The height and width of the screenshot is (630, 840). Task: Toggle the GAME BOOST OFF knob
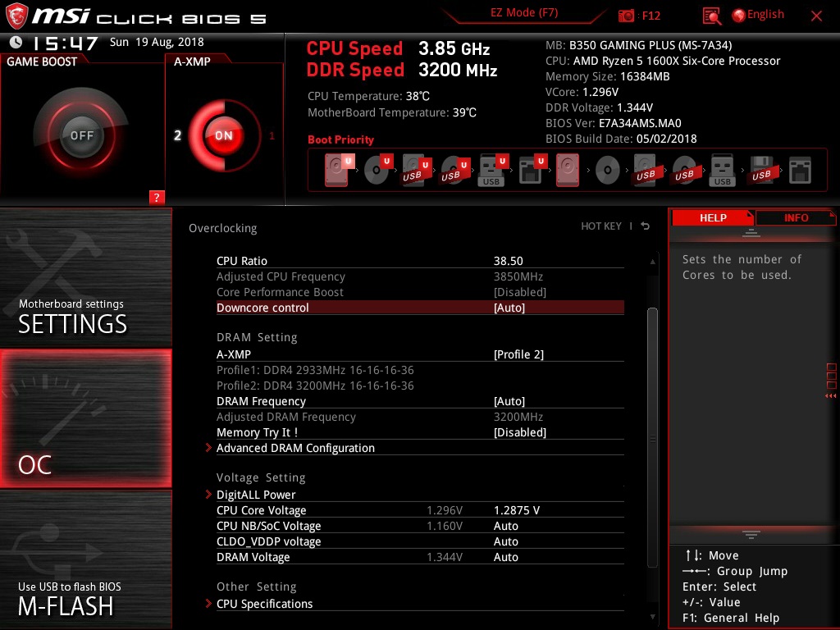pyautogui.click(x=81, y=135)
